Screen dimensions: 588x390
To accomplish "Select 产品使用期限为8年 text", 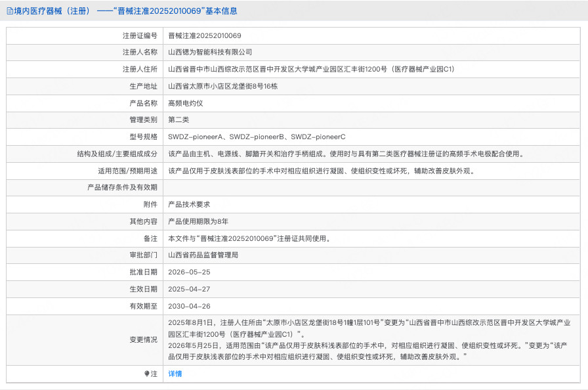I will (198, 221).
